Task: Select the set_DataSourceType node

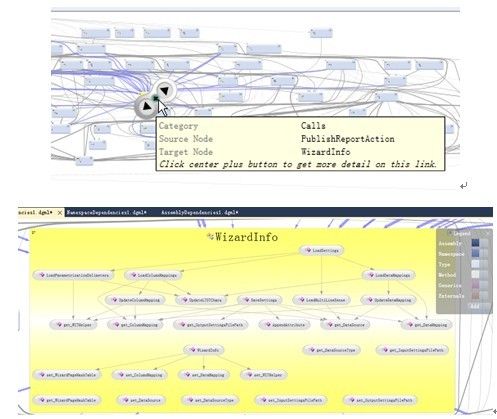Action: [210, 400]
